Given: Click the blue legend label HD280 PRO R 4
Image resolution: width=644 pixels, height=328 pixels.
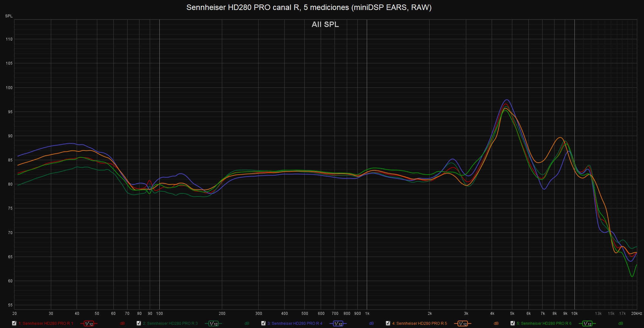Looking at the screenshot, I should [295, 323].
